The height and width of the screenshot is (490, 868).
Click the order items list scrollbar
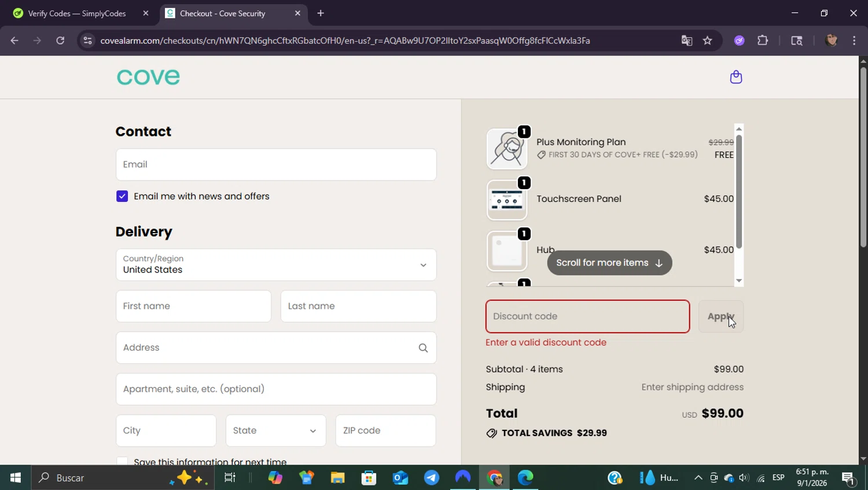pos(739,191)
